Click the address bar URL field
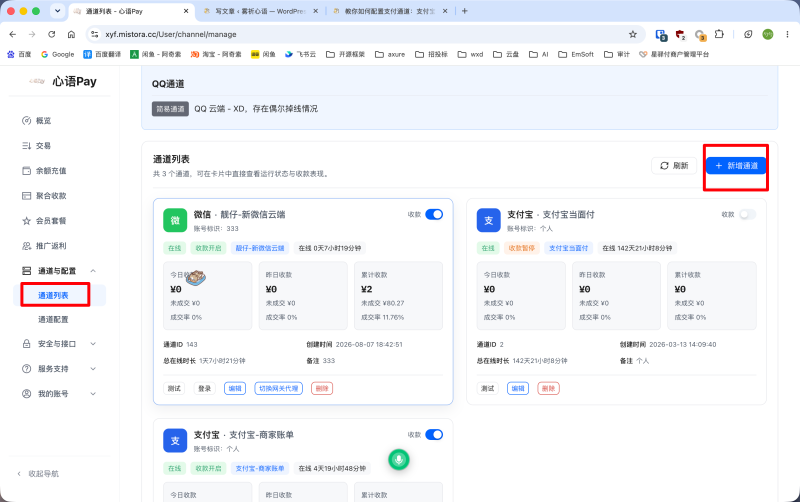 (365, 34)
